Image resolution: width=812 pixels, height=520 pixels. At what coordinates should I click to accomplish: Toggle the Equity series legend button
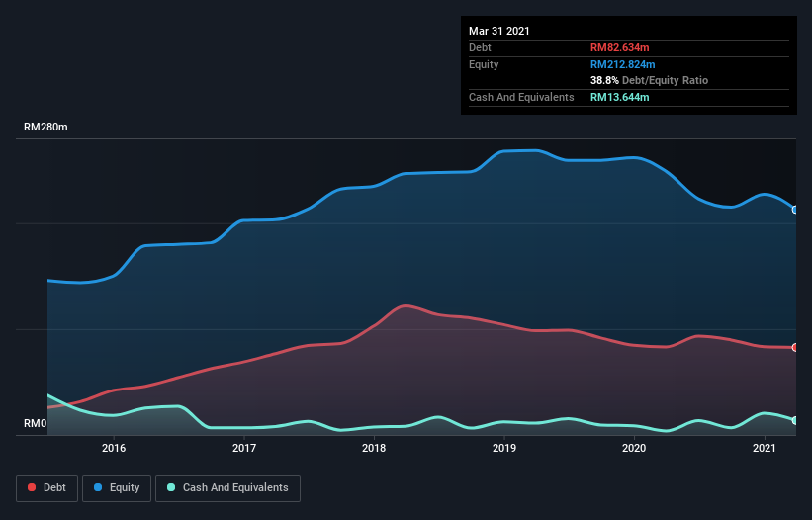click(117, 488)
